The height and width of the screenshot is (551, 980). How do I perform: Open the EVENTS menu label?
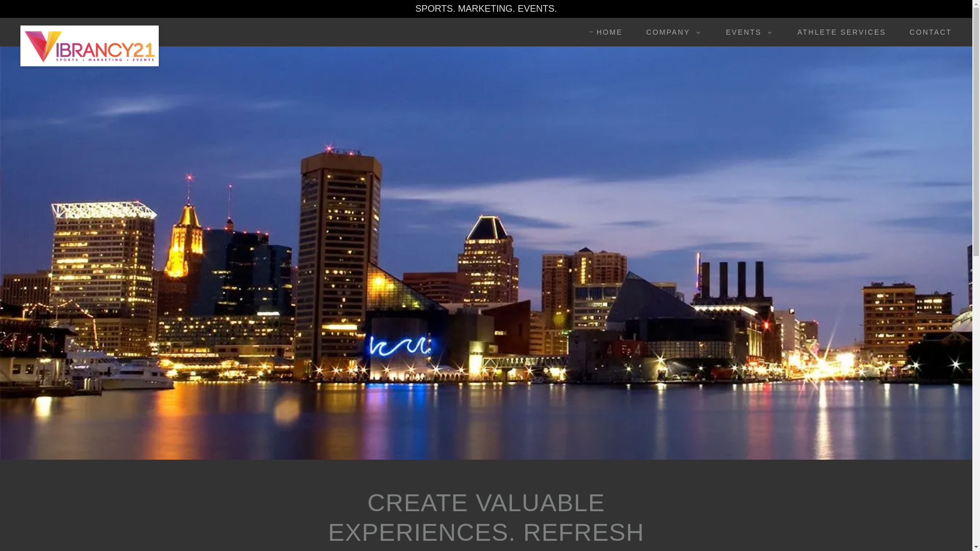click(743, 32)
